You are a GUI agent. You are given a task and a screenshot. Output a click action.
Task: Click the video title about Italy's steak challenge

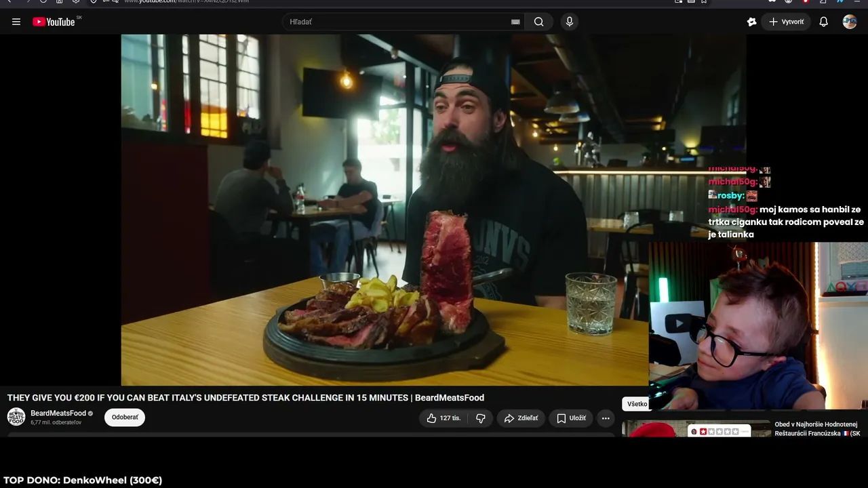[x=245, y=398]
